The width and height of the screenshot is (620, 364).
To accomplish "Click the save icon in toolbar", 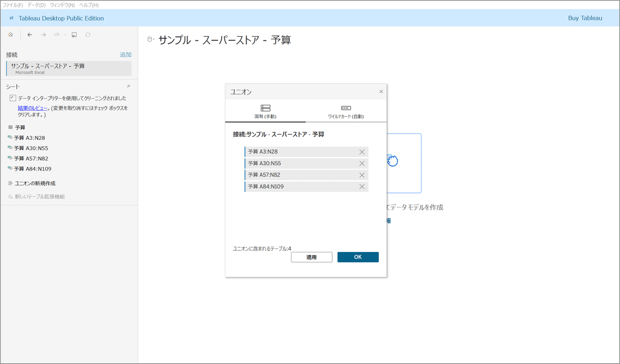I will click(74, 35).
